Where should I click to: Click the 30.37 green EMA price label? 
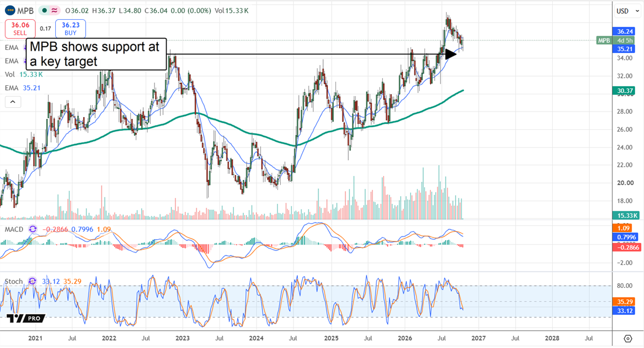(x=623, y=91)
